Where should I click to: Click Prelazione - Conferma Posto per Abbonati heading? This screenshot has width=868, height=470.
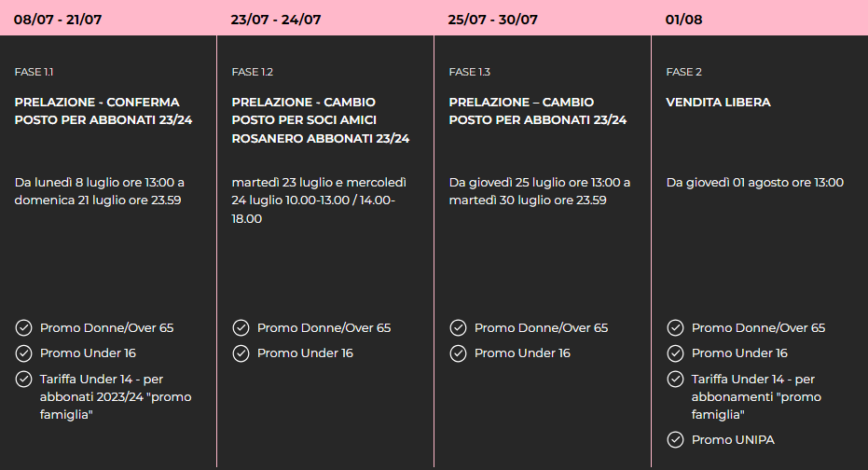pos(103,111)
